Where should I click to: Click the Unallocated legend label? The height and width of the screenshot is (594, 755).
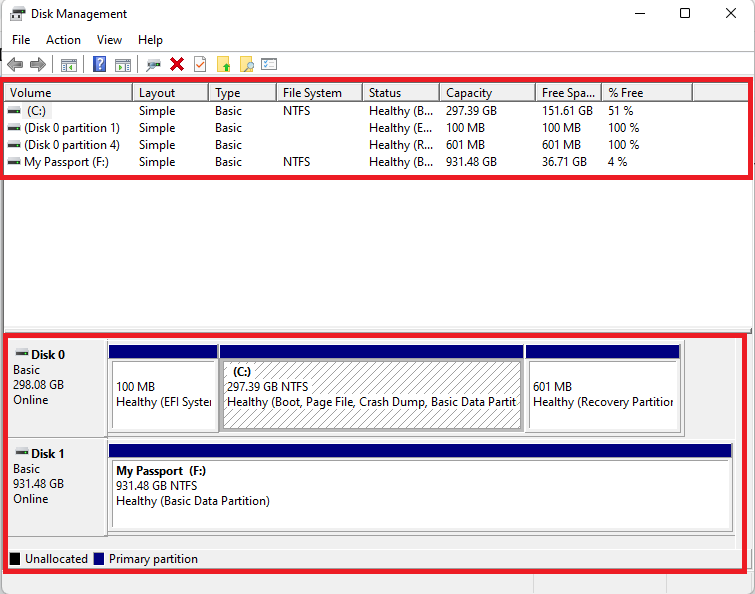click(56, 558)
